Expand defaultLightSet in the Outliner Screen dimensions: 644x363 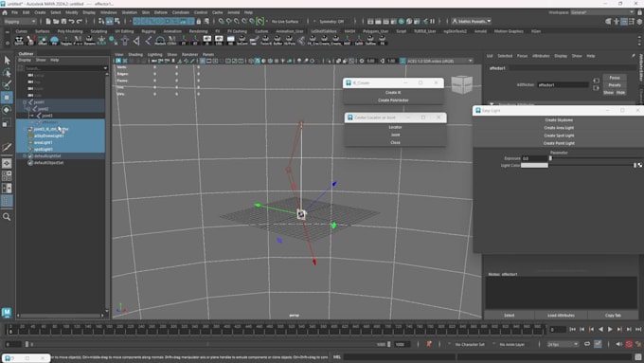click(x=25, y=155)
